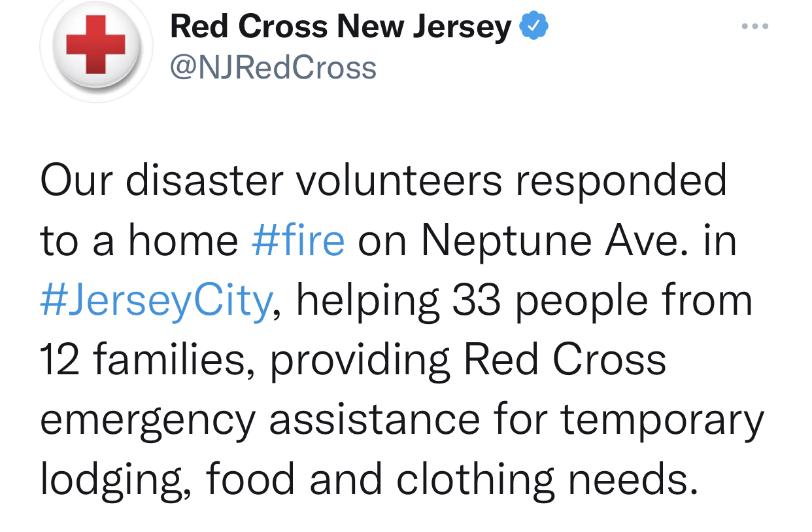Follow the #fire hashtag link
812x532 pixels.
pyautogui.click(x=297, y=239)
